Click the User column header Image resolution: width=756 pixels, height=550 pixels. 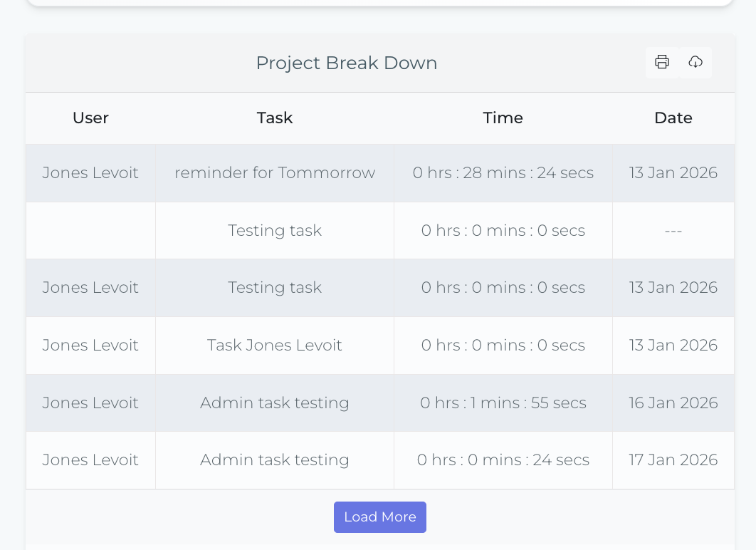(x=90, y=118)
